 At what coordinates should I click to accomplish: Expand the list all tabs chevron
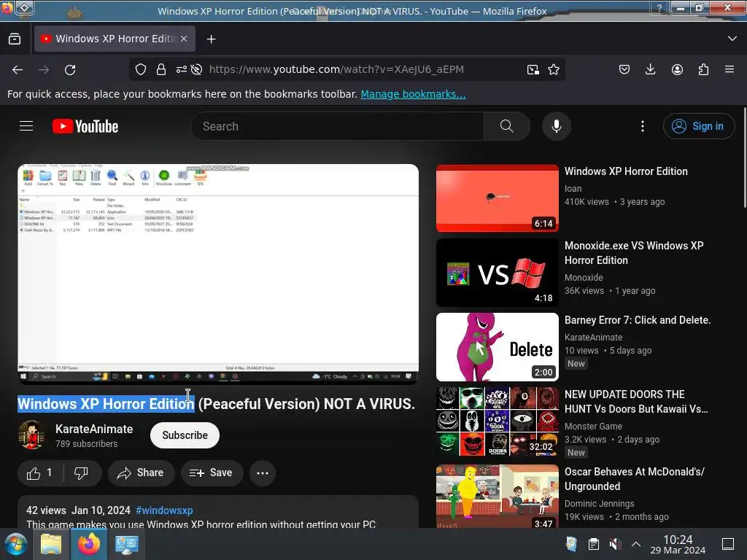(x=732, y=39)
